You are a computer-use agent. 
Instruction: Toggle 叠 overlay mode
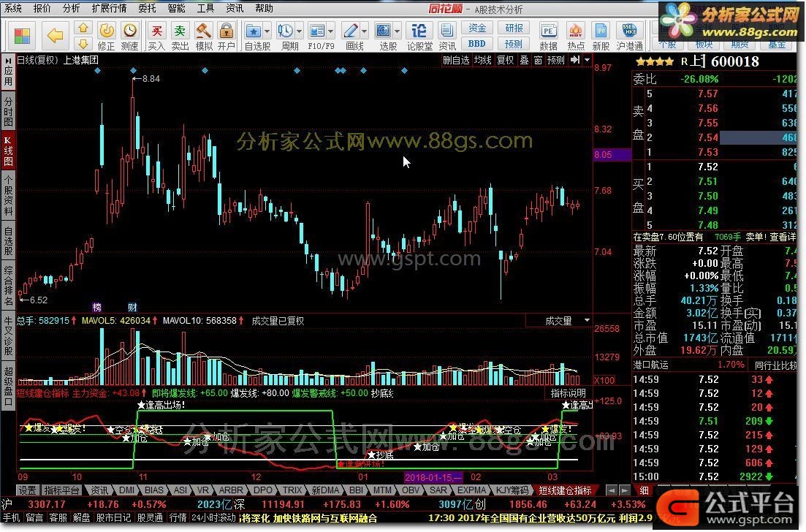(x=525, y=60)
